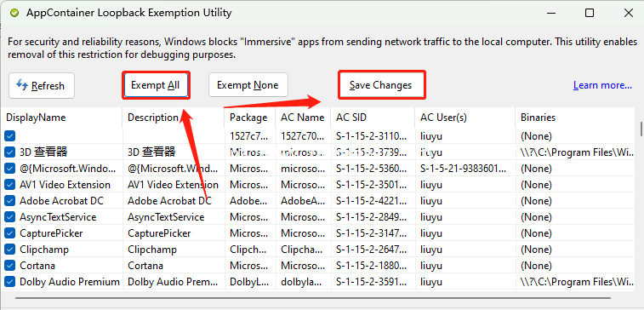Toggle the Adobe Acrobat DC checkbox
The width and height of the screenshot is (644, 310).
click(x=10, y=201)
